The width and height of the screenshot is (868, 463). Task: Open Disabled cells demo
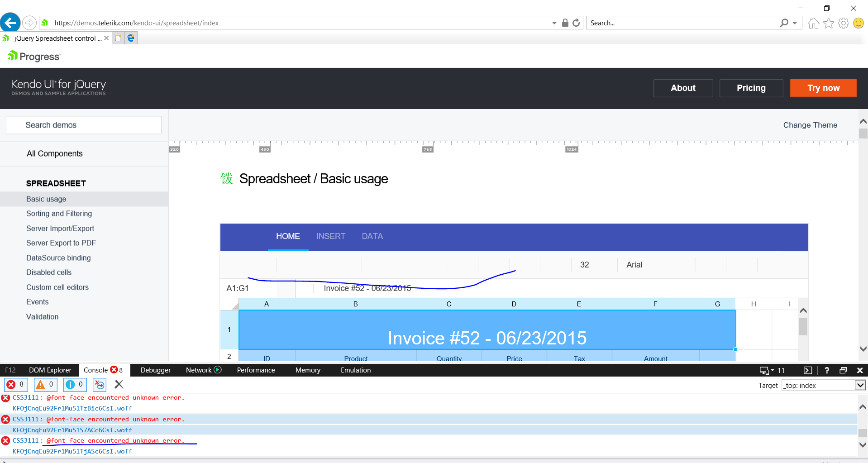coord(49,272)
